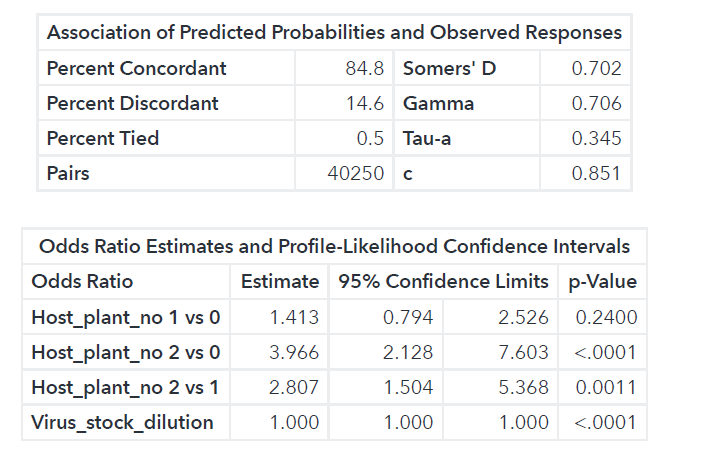Click the Percent Concordant value 84.8
This screenshot has height=468, width=723.
pos(367,68)
